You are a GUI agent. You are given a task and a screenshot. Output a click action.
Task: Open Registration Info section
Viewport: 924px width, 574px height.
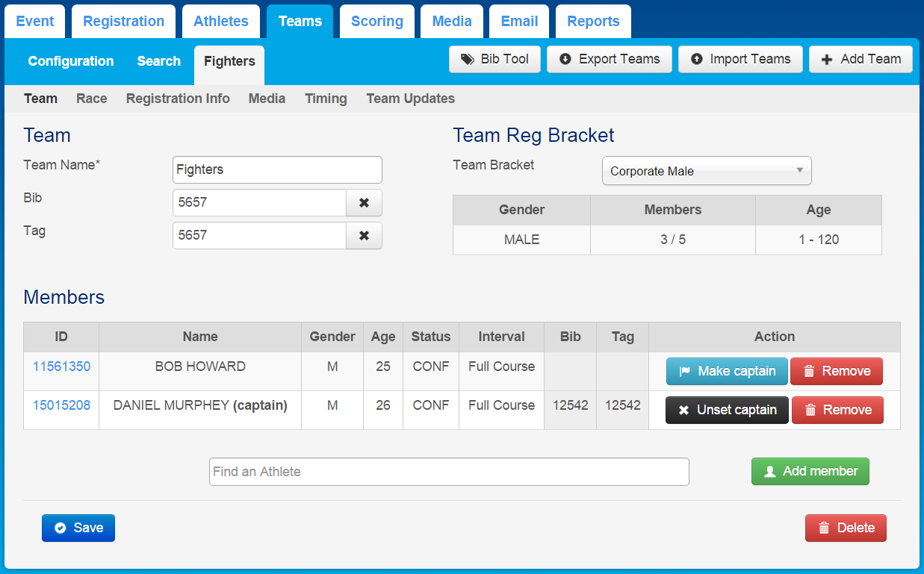tap(178, 99)
